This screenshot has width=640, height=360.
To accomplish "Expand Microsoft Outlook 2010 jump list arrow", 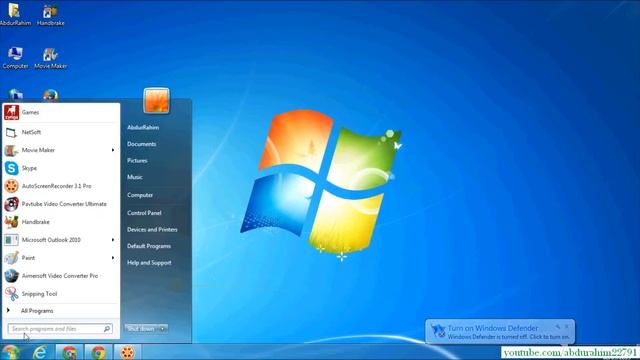I will click(113, 240).
